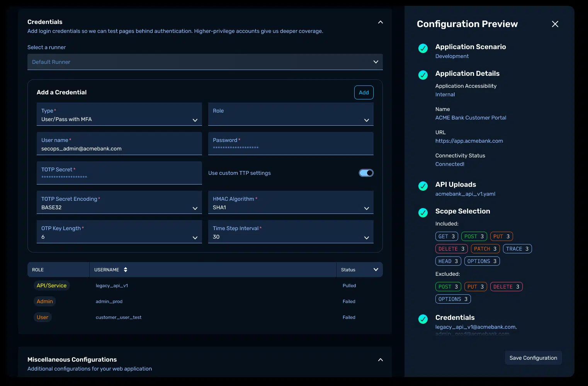Open the Role dropdown
588x386 pixels.
[x=291, y=114]
